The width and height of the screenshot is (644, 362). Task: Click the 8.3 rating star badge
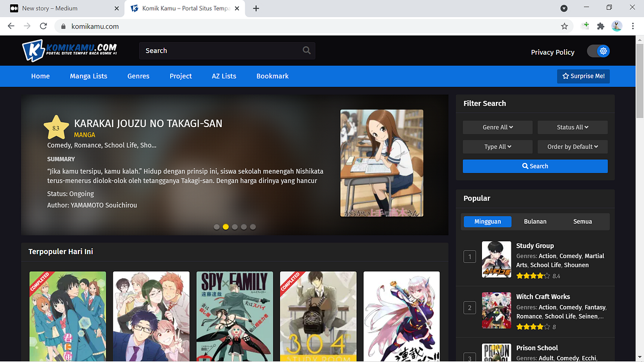(x=56, y=128)
